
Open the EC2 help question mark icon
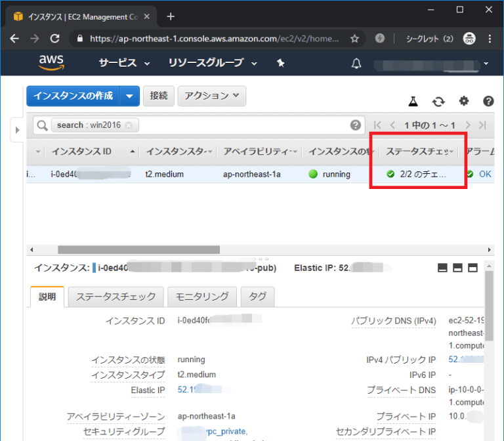click(488, 101)
